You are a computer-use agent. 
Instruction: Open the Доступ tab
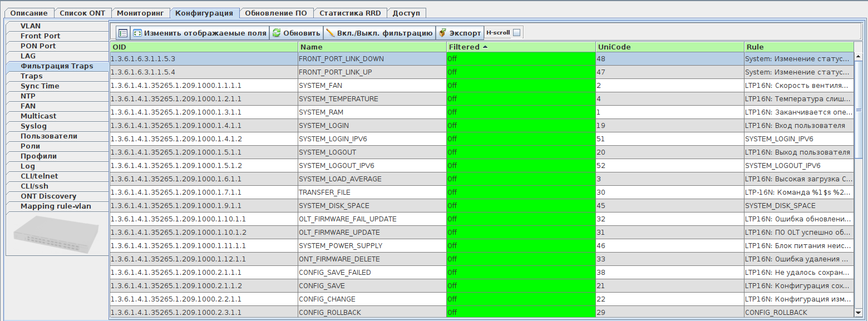(x=407, y=13)
